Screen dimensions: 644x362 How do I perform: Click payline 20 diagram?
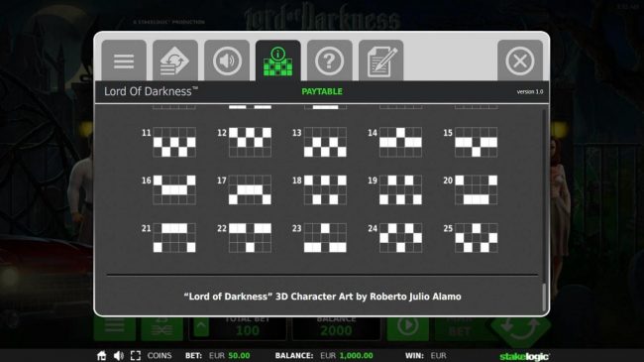[476, 190]
